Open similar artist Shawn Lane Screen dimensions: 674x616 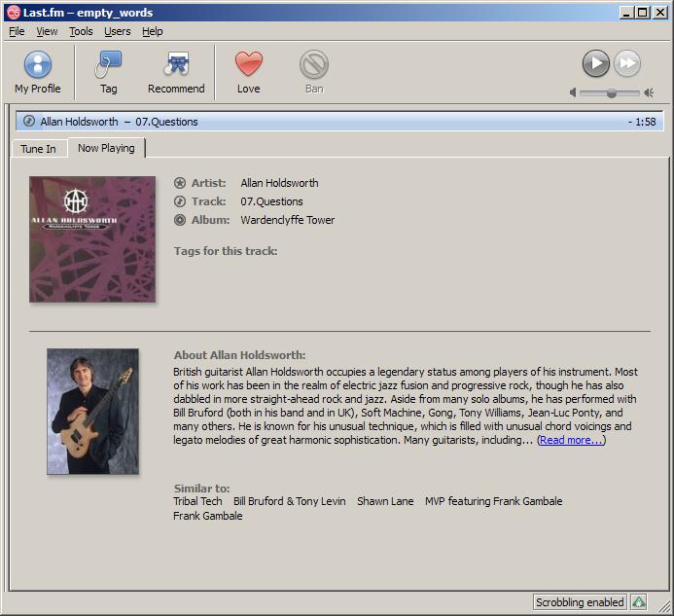pyautogui.click(x=385, y=501)
